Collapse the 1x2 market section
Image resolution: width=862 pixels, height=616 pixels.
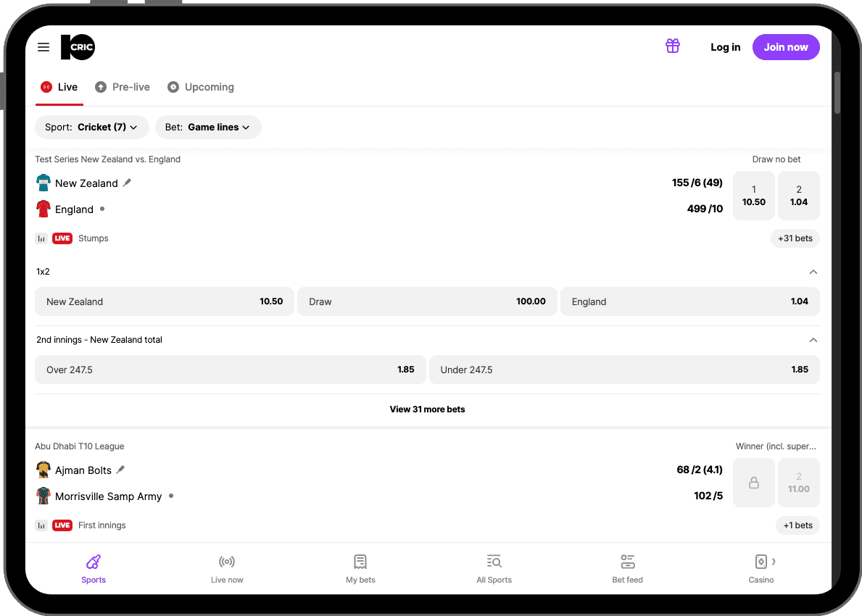click(x=813, y=272)
